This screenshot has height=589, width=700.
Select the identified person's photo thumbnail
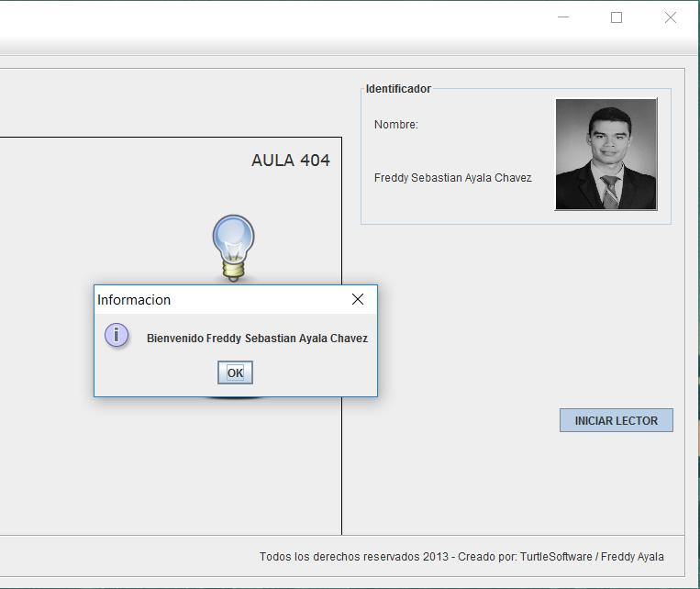pyautogui.click(x=606, y=154)
